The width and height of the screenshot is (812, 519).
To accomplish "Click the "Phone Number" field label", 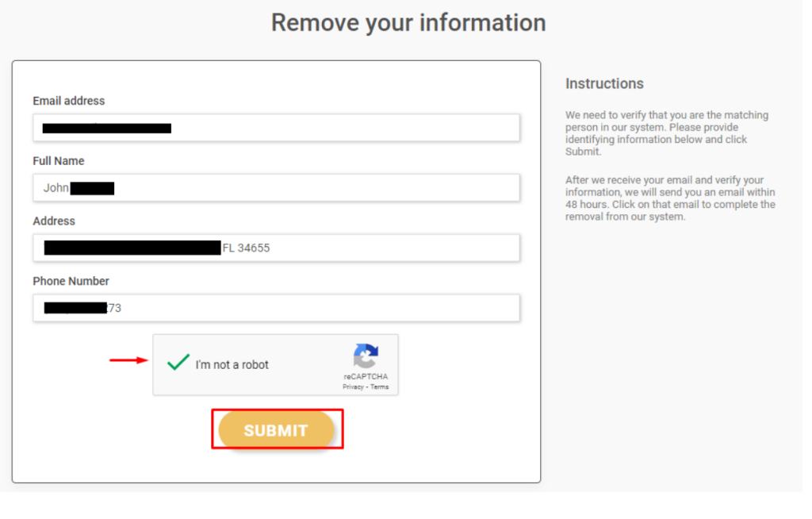I will tap(71, 281).
